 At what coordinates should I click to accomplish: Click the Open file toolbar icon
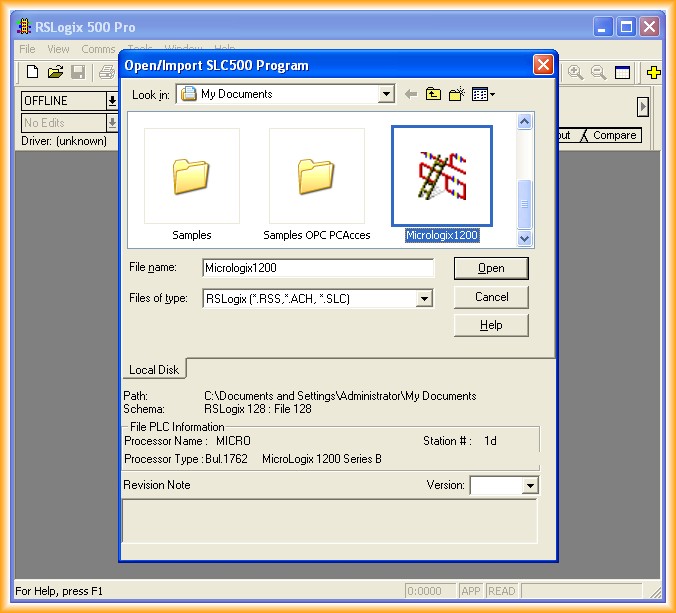tap(55, 72)
